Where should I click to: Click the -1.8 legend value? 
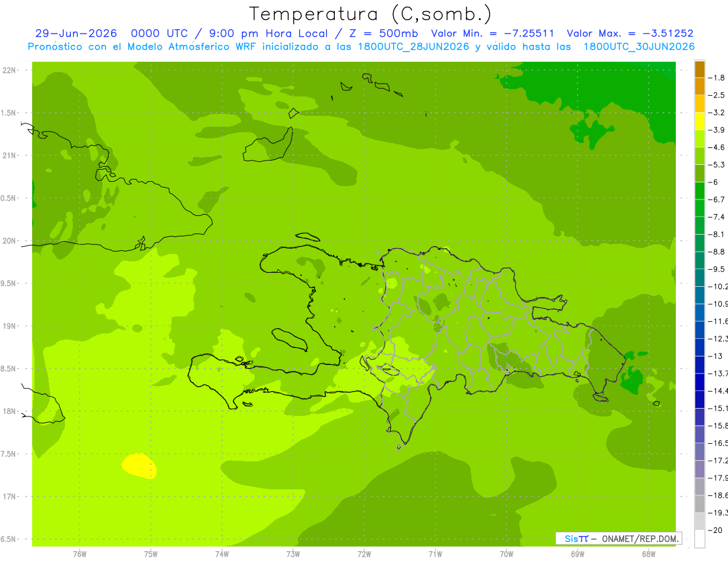point(717,78)
